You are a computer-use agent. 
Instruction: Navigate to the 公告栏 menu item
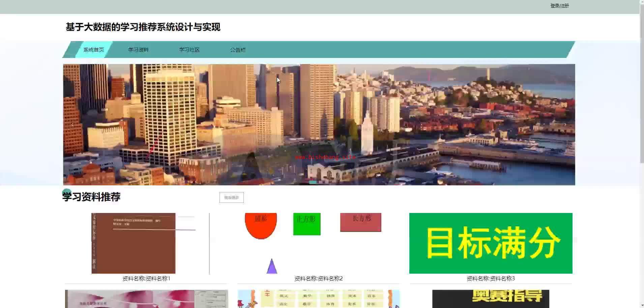tap(238, 50)
